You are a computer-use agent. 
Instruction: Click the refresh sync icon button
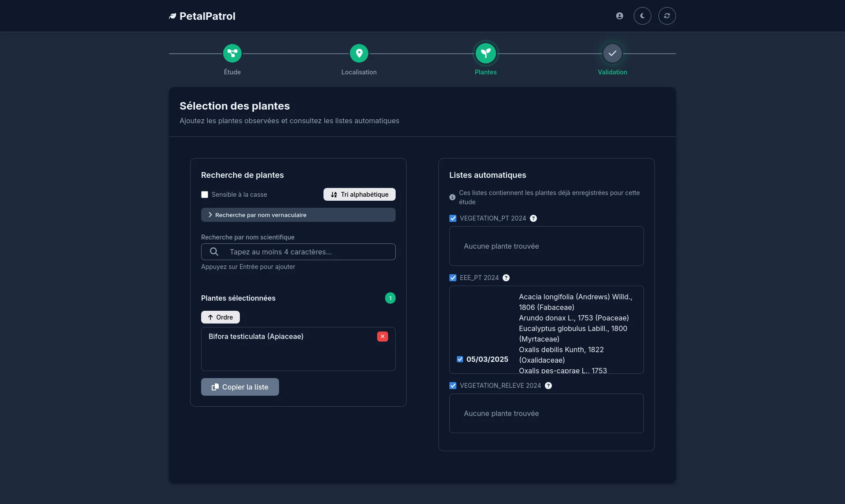click(x=667, y=16)
